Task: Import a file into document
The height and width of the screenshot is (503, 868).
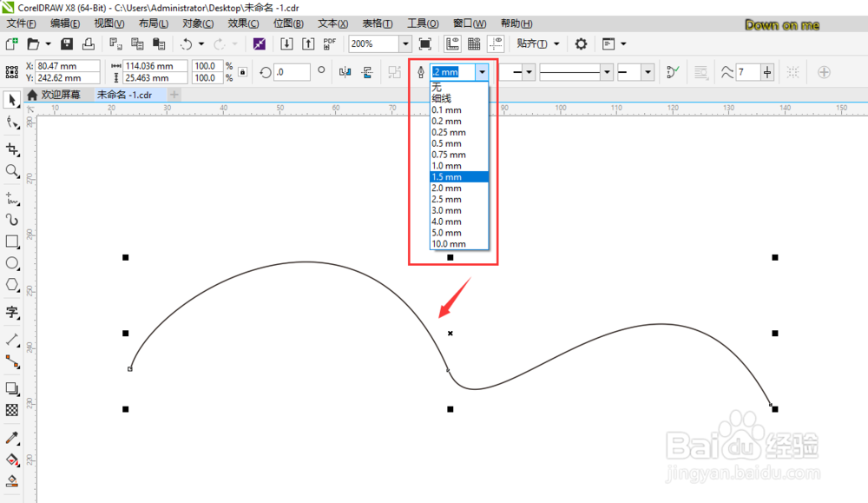Action: [286, 43]
